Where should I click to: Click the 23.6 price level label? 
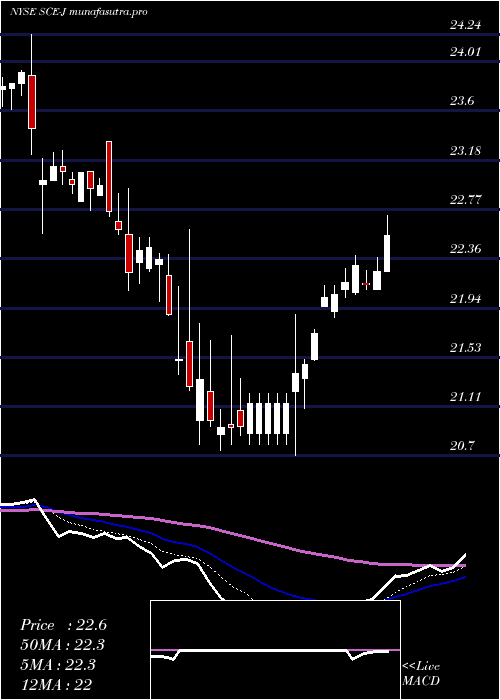point(462,101)
